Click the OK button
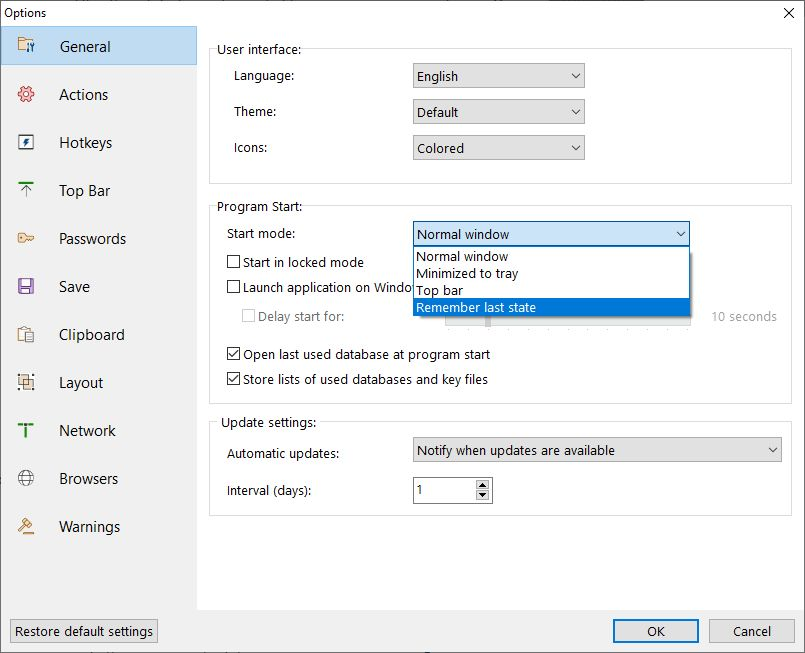805x653 pixels. 656,631
